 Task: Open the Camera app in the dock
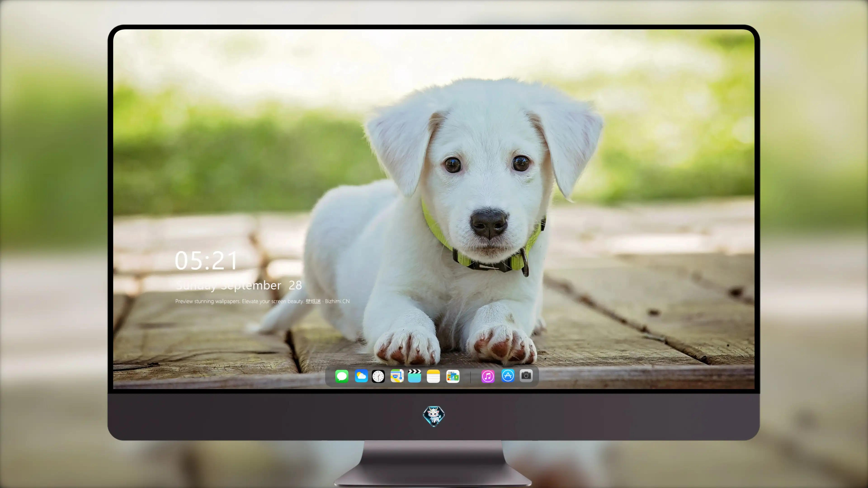point(526,375)
